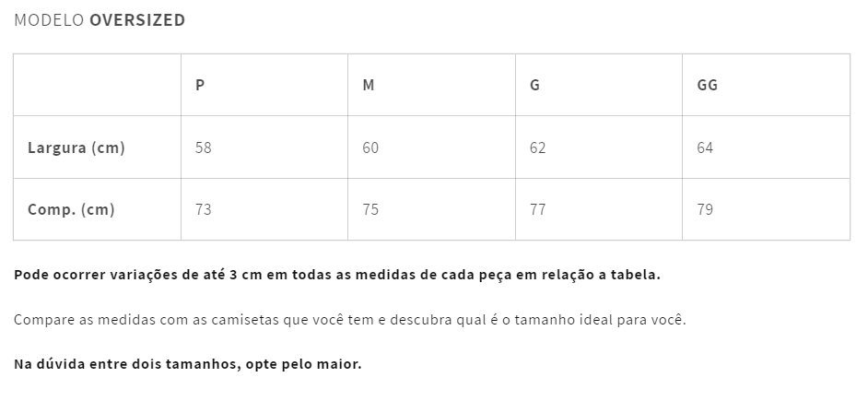Click the width value 64 for size GG
The width and height of the screenshot is (868, 401).
pos(705,147)
